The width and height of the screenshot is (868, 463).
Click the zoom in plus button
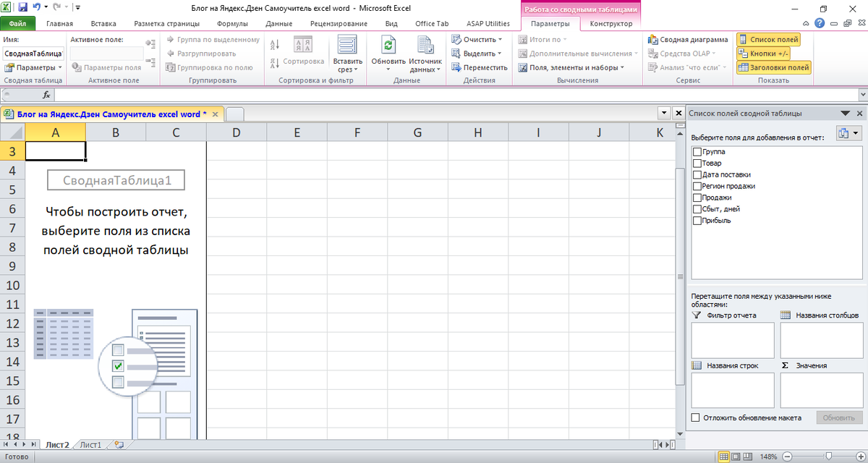tap(859, 457)
